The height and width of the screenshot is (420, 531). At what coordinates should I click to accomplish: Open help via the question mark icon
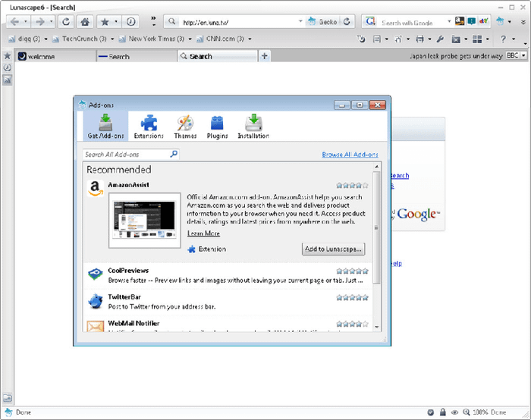click(x=503, y=39)
